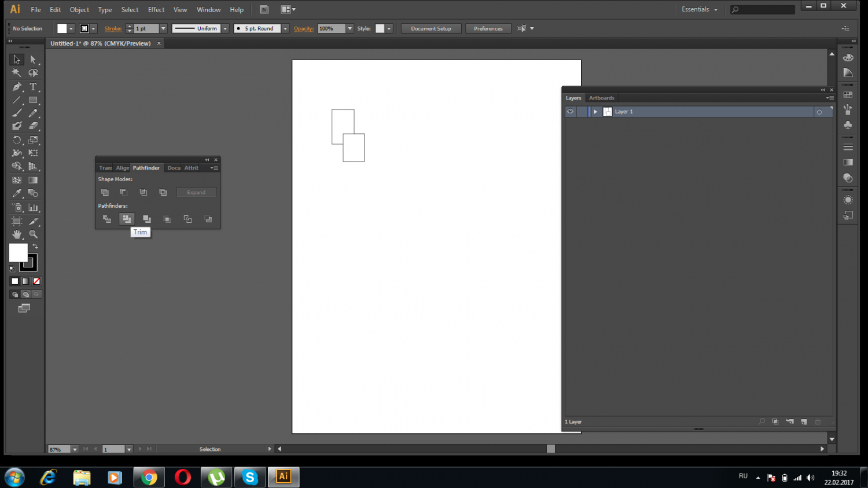Select the Type tool
The width and height of the screenshot is (868, 488).
click(x=33, y=87)
